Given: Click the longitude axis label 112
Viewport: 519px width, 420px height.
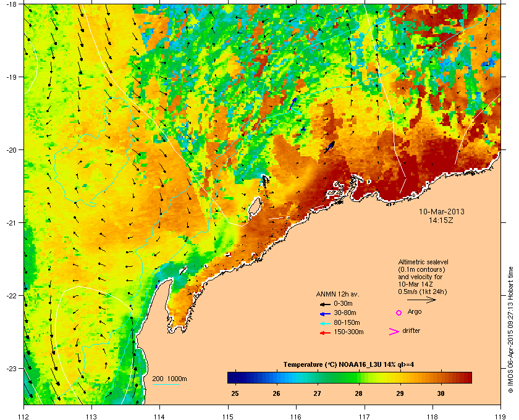Looking at the screenshot, I should [24, 416].
